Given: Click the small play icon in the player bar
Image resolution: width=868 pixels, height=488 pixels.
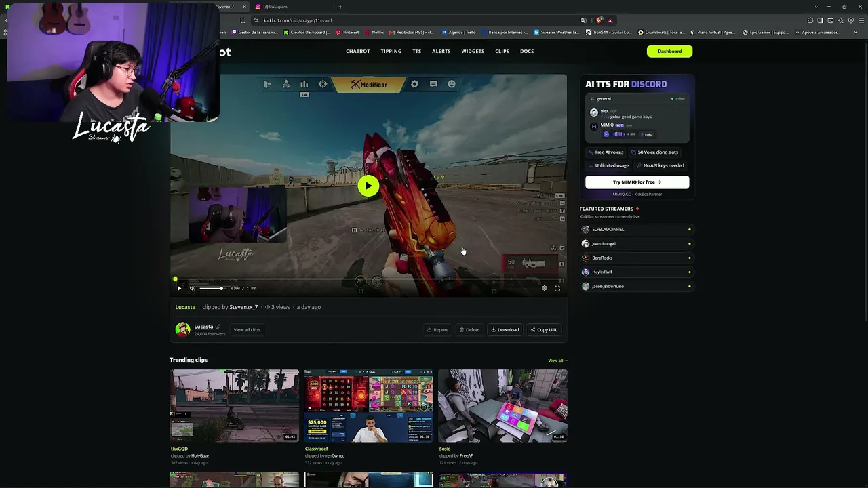Looking at the screenshot, I should tap(180, 288).
